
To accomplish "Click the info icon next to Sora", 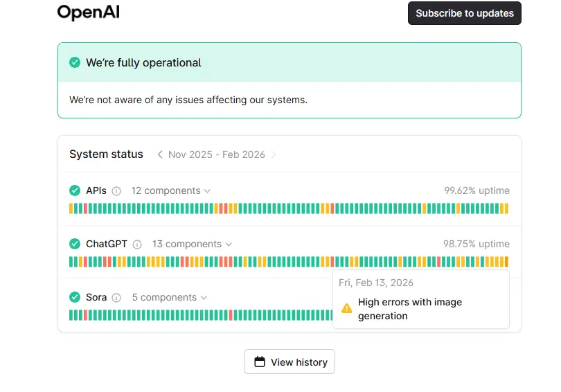I will pyautogui.click(x=116, y=298).
